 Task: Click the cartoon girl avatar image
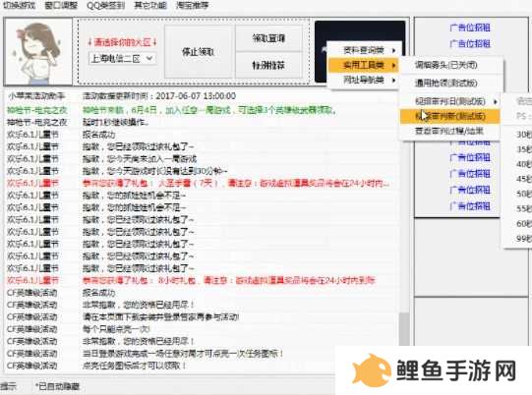pyautogui.click(x=38, y=51)
